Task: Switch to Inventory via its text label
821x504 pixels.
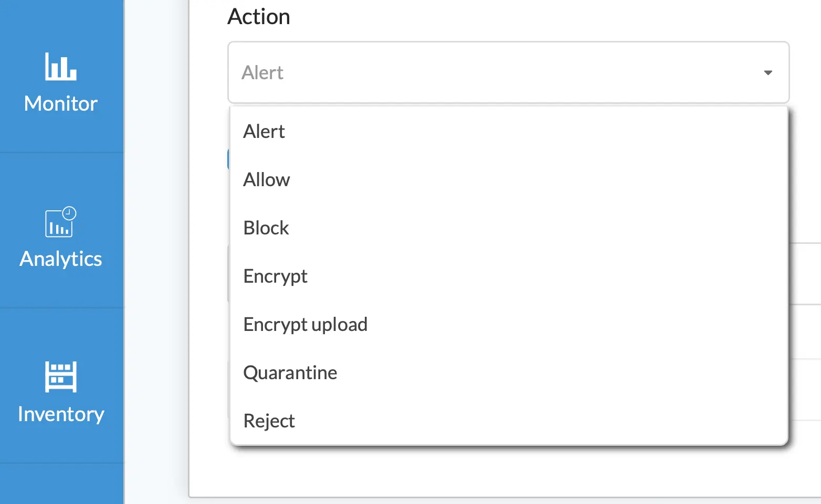Action: 61,414
